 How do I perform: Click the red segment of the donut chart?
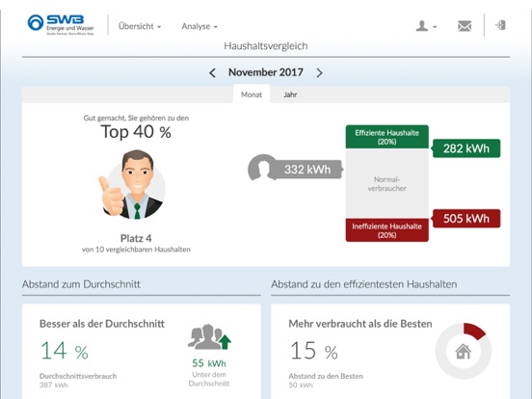(475, 331)
